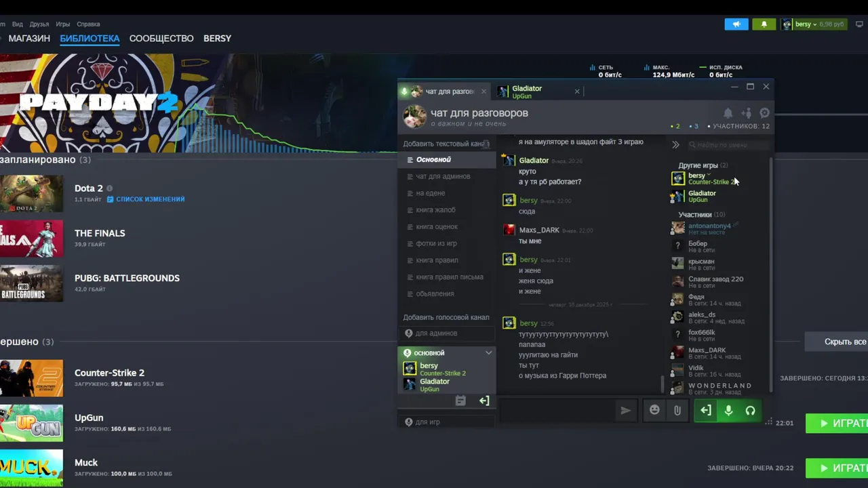This screenshot has width=868, height=488.
Task: Open the BERSY profile tab
Action: (x=217, y=39)
